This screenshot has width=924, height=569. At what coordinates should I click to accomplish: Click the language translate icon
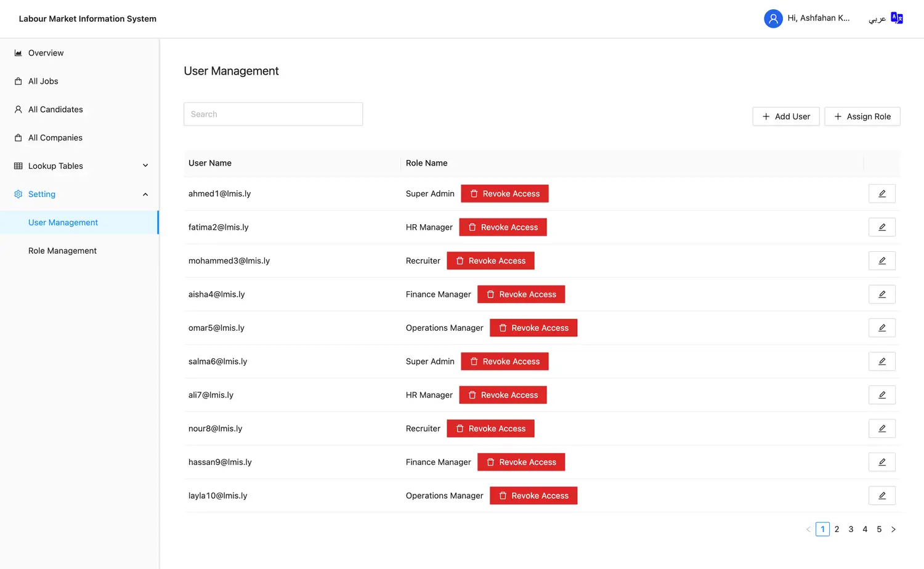tap(897, 18)
